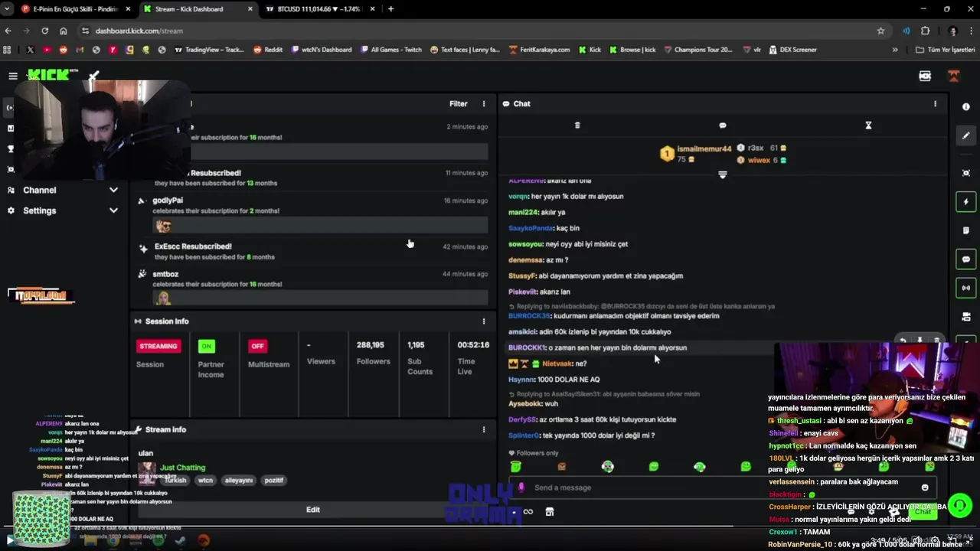Open the tab search dropdown arrow
The height and width of the screenshot is (551, 980).
(8, 9)
